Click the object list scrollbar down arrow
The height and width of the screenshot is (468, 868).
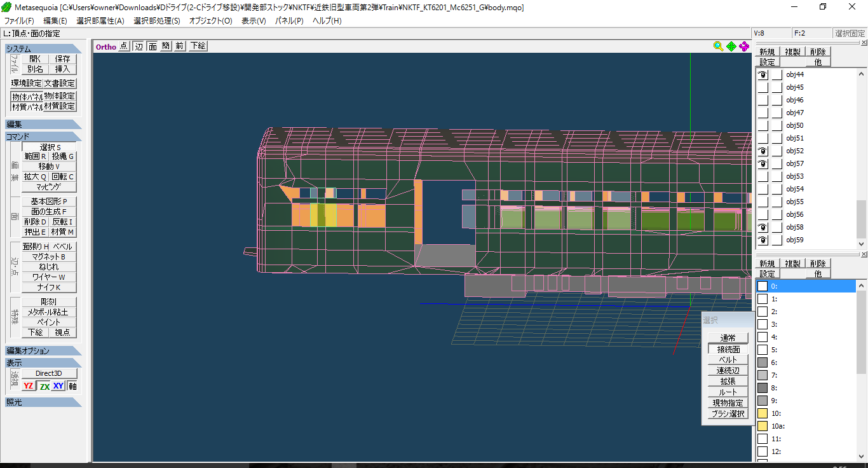tap(862, 244)
